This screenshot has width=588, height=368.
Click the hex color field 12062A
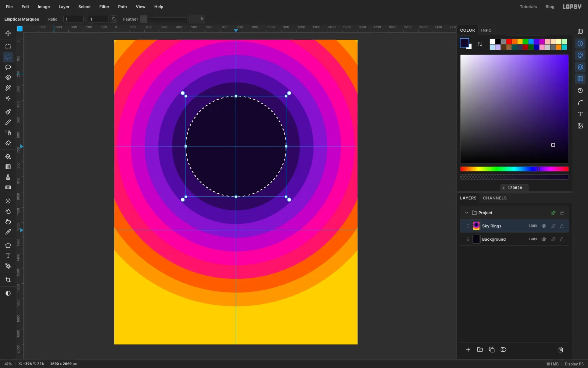click(x=514, y=188)
